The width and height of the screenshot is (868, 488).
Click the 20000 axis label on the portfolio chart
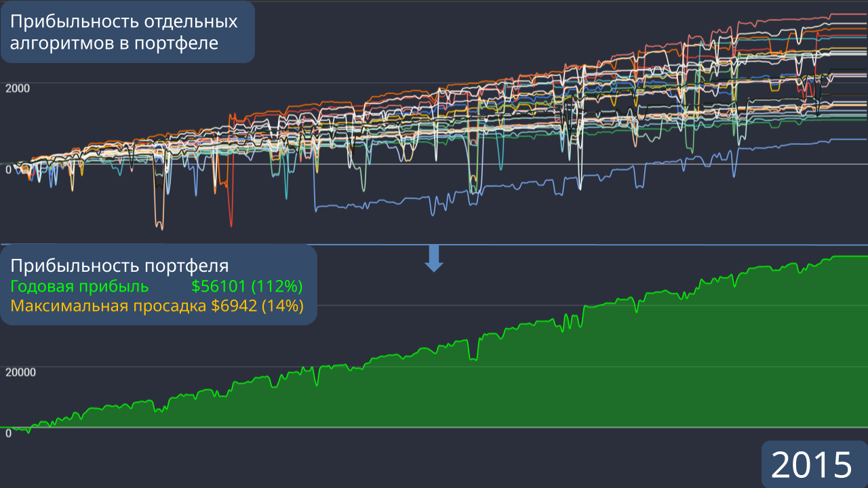20,372
